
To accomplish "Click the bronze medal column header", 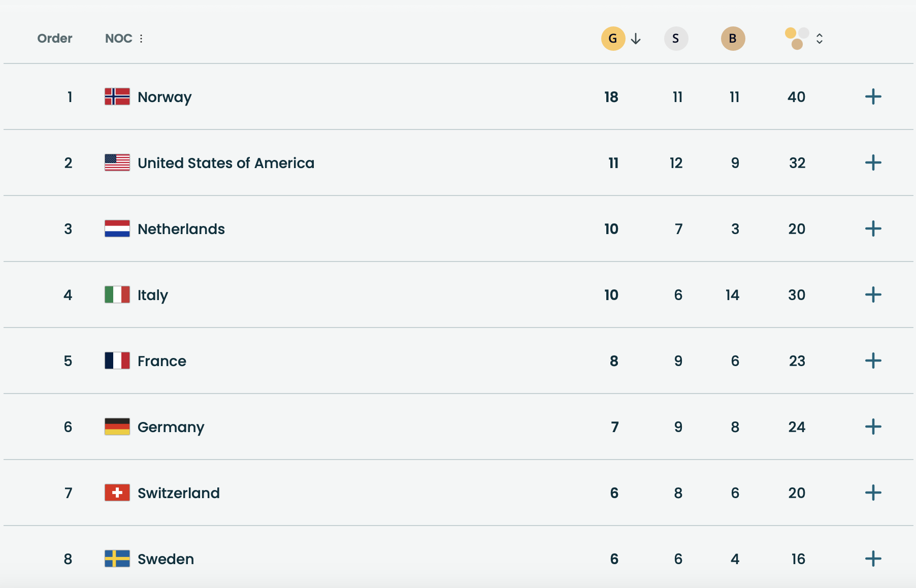I will tap(733, 39).
